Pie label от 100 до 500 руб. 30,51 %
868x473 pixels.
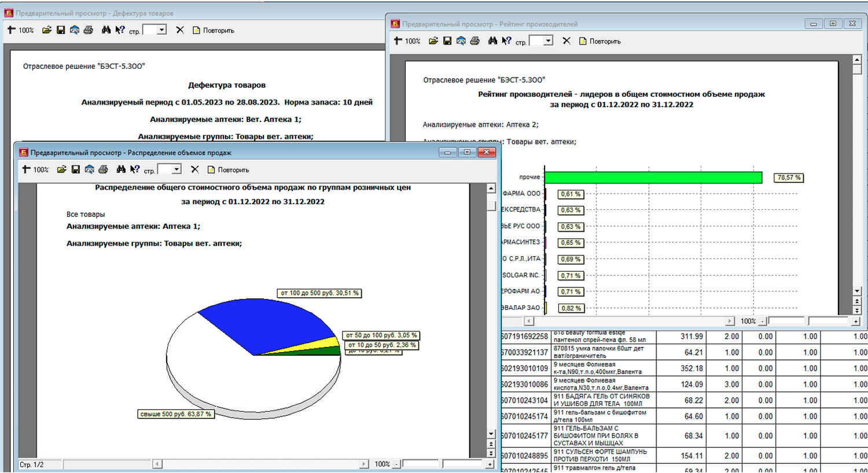pos(320,293)
